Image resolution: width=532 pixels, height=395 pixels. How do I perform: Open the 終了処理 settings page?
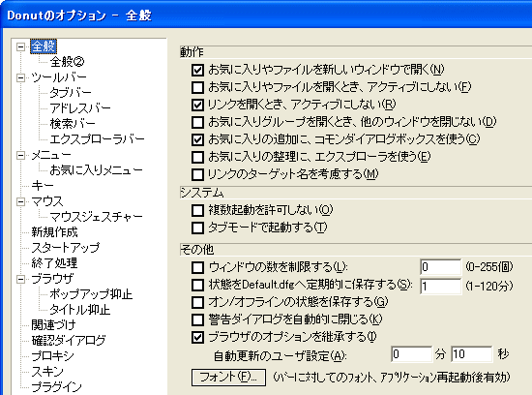[x=54, y=263]
